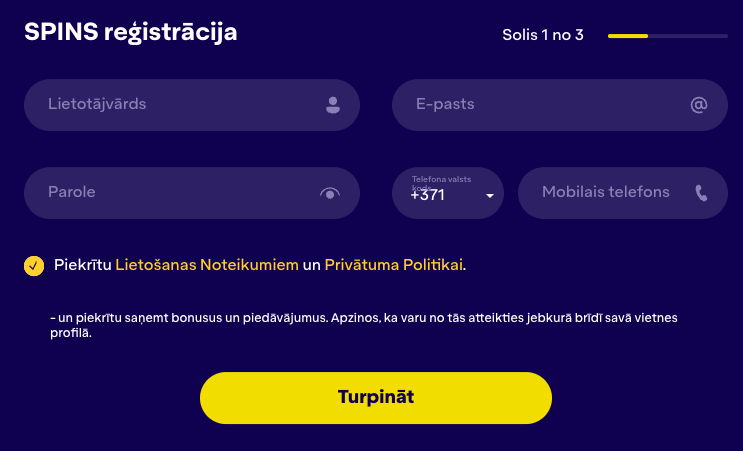
Task: Focus the Parole input field
Action: coord(191,193)
